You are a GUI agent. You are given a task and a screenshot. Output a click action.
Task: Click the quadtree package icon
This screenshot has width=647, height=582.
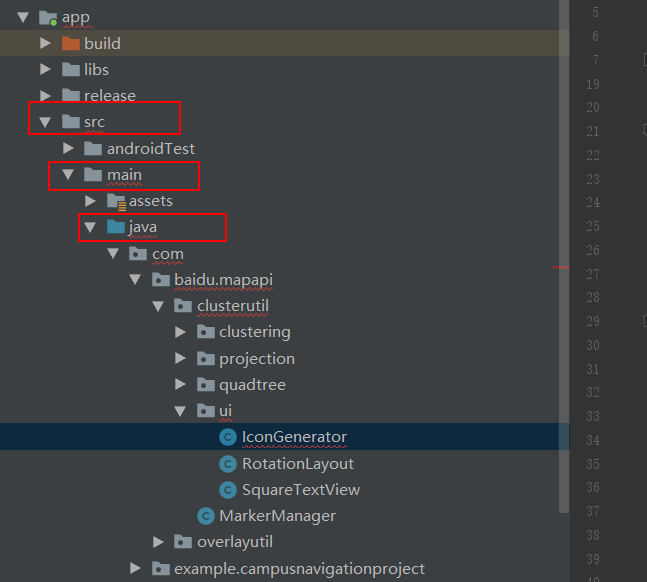click(x=206, y=384)
